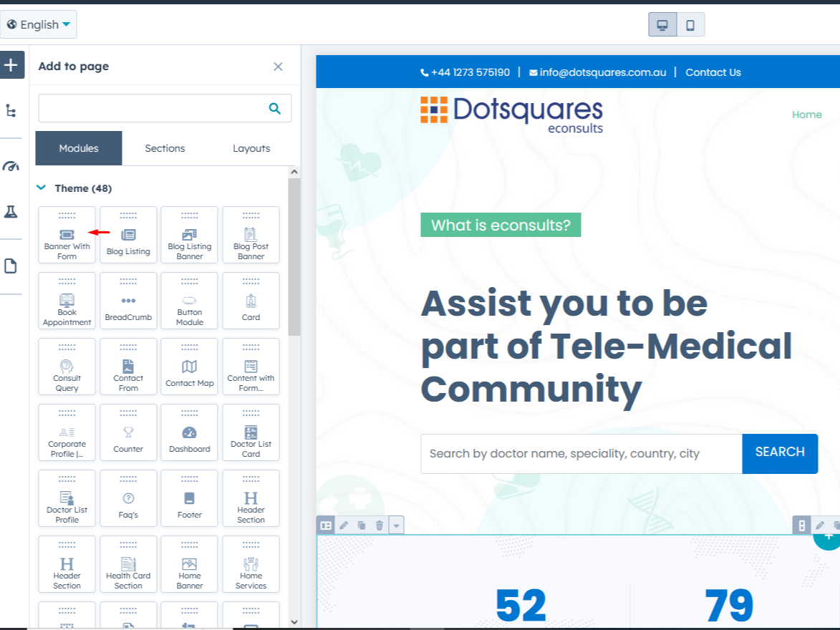Click the section clone icon

tap(362, 525)
